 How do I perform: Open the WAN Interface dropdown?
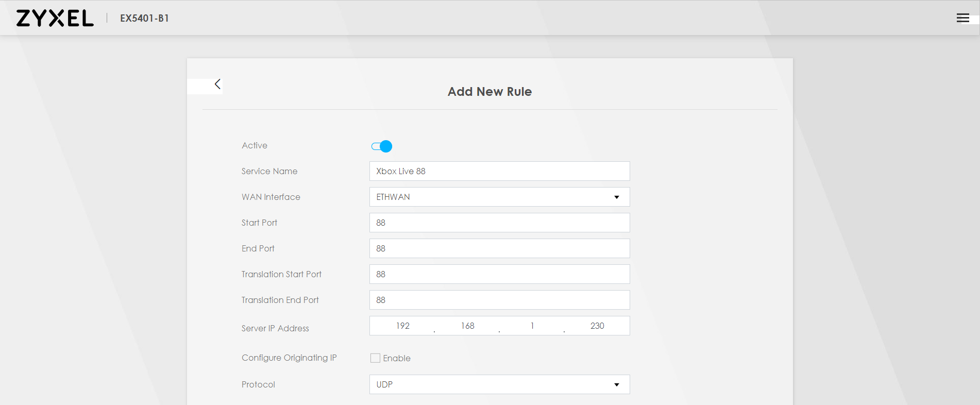click(499, 197)
